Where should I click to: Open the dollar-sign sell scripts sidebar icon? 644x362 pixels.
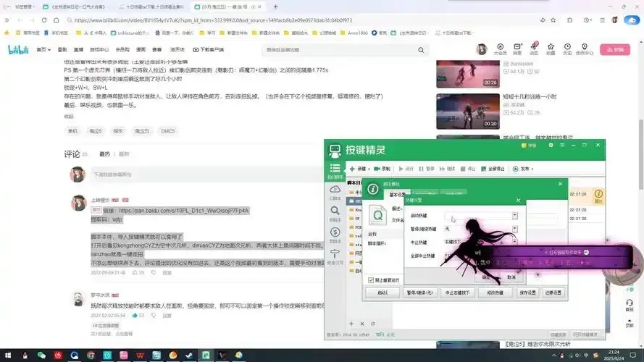pos(335,235)
